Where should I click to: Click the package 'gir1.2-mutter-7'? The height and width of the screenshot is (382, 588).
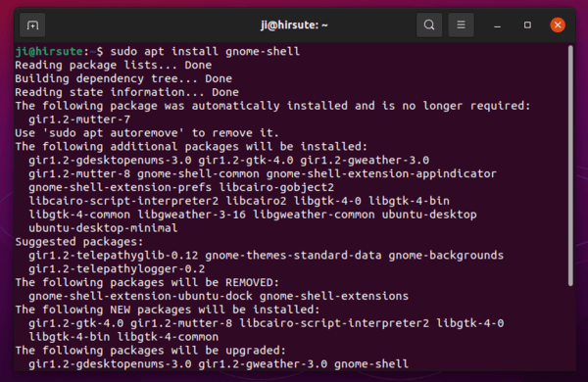point(79,119)
